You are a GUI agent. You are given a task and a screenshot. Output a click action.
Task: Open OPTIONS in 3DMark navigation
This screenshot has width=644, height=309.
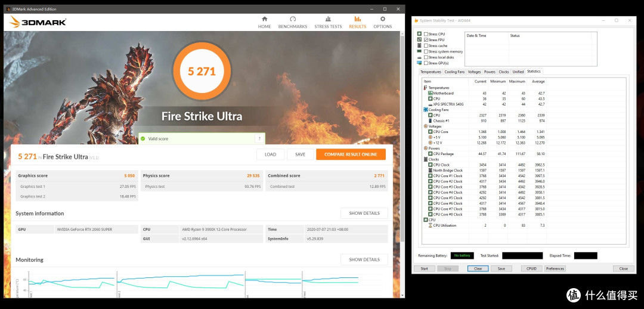click(383, 23)
